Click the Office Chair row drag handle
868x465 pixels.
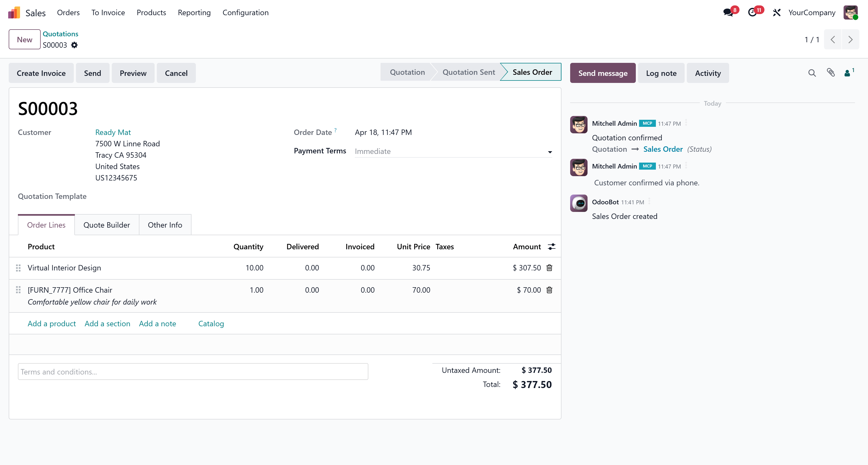18,290
